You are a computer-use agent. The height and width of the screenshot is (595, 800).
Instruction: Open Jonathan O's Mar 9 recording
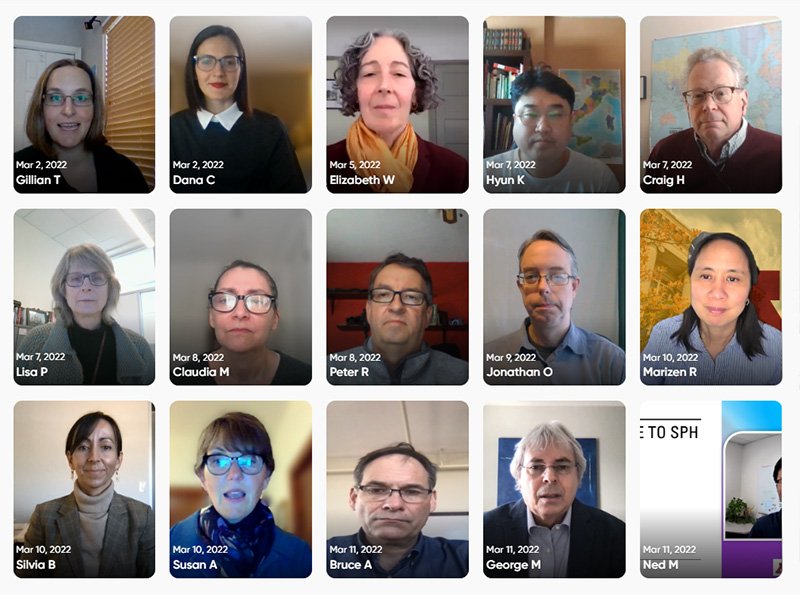[x=554, y=297]
